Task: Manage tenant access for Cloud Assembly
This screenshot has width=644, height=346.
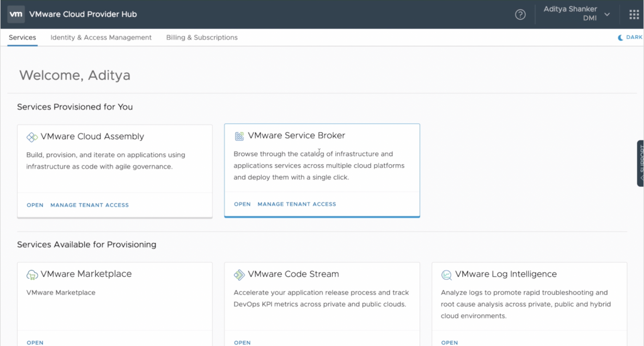Action: (89, 205)
